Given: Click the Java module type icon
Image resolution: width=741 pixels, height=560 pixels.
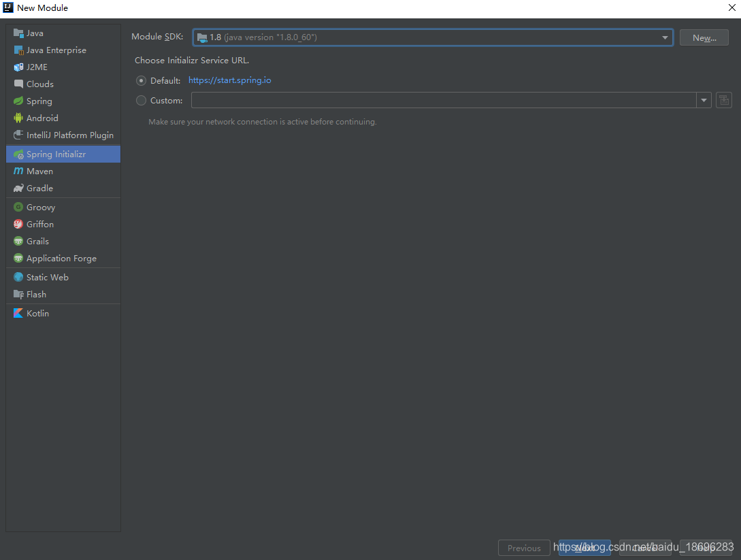Looking at the screenshot, I should click(18, 33).
